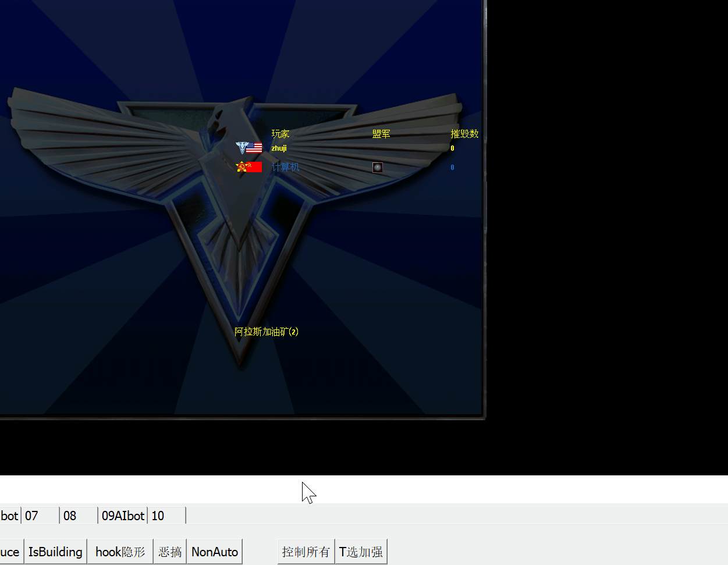Click player name zhuji
728x565 pixels.
(x=279, y=148)
